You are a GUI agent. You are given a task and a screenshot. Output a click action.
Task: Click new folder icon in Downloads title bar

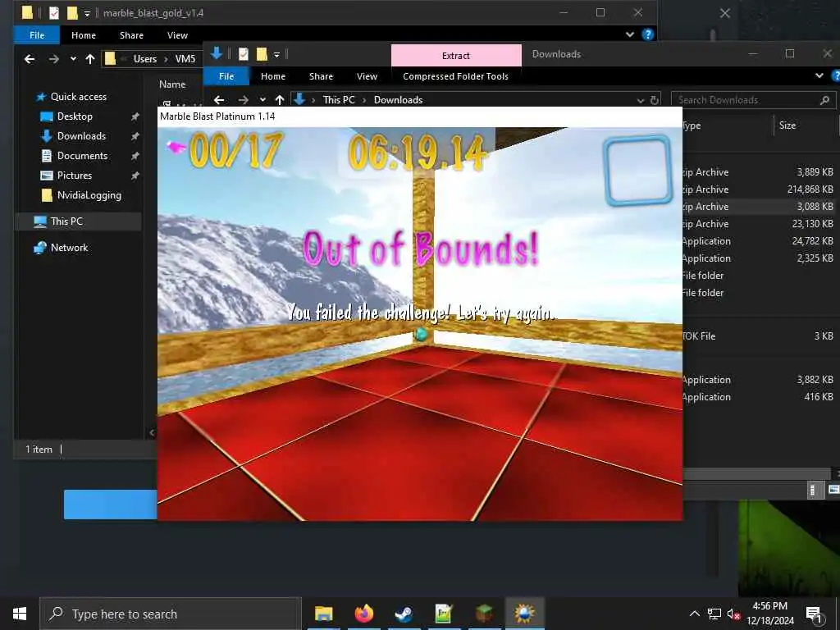[262, 54]
